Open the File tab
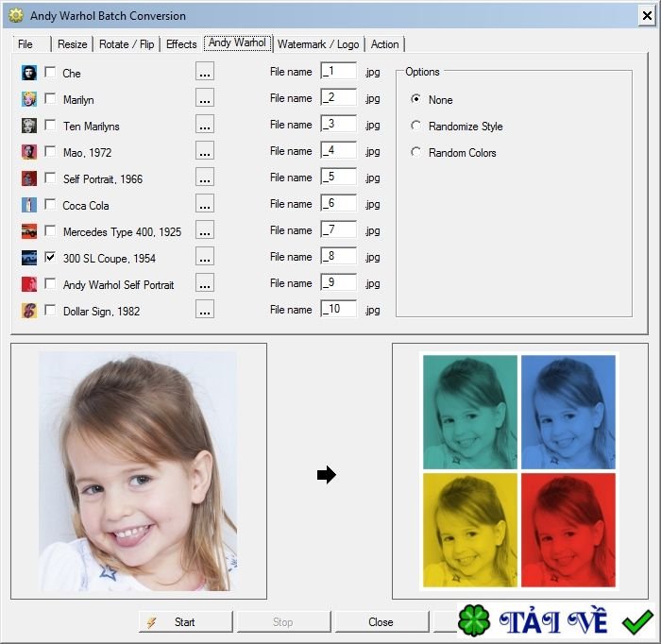This screenshot has width=661, height=644. point(31,44)
